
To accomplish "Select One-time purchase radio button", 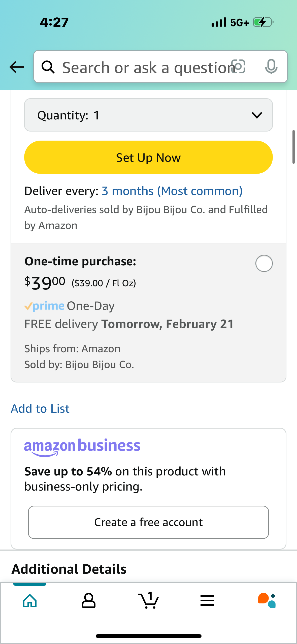I will pyautogui.click(x=264, y=264).
